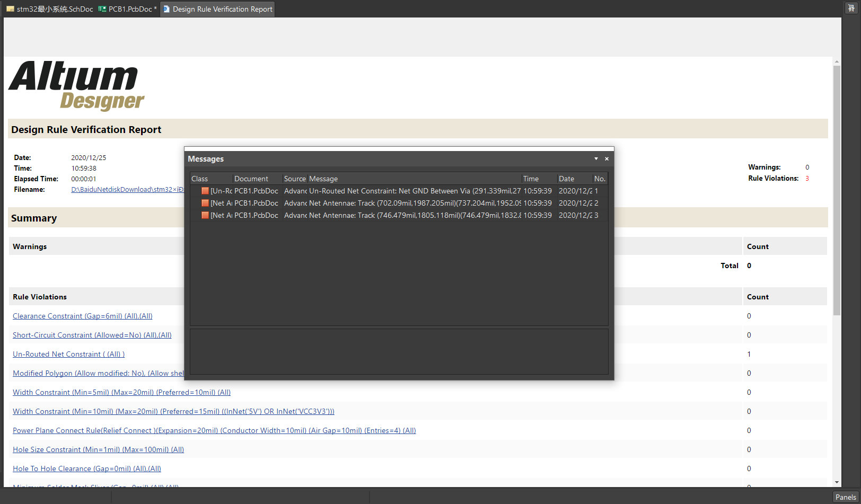Switch to stm32最小系统.SchDoc tab
Screen dimensions: 861x504
click(x=49, y=9)
